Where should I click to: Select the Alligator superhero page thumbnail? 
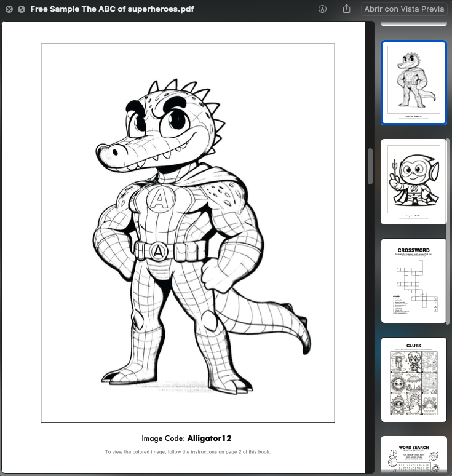[x=413, y=82]
